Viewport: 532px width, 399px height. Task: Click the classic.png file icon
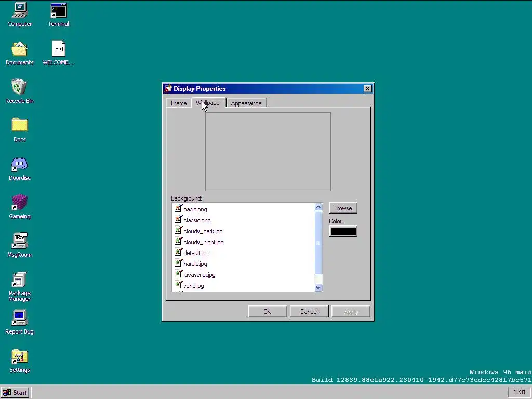pos(178,220)
